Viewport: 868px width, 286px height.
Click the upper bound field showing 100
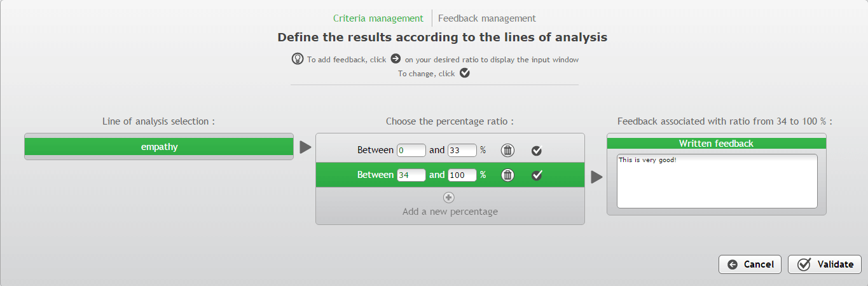pos(462,175)
